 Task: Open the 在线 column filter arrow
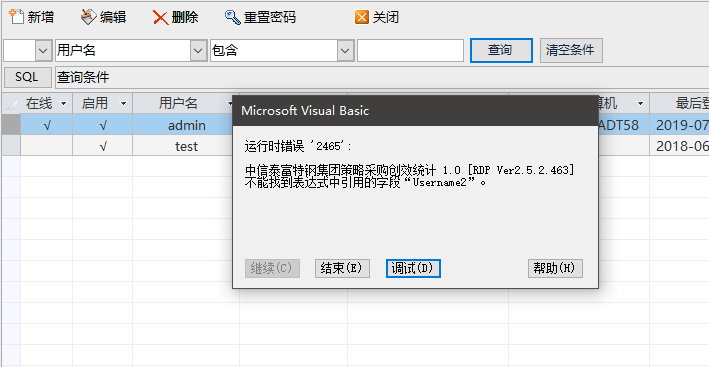pyautogui.click(x=64, y=104)
